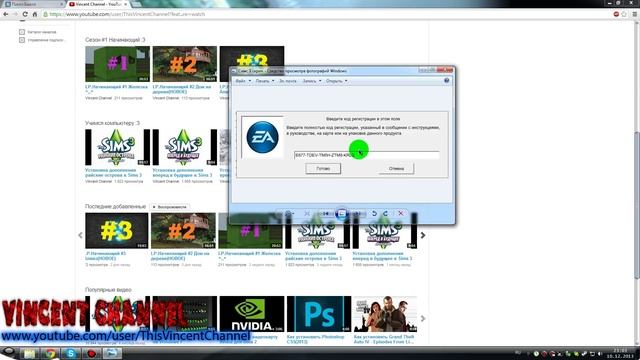
Task: Click Эл. почта in Photo Viewer toolbar
Action: click(288, 81)
